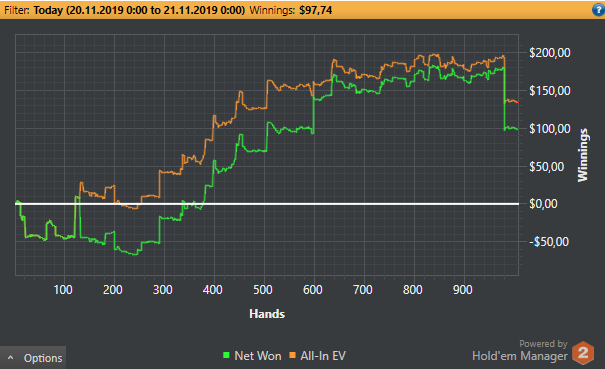This screenshot has width=605, height=369.
Task: Click the Hold'em Manager 2 logo icon
Action: click(x=583, y=352)
